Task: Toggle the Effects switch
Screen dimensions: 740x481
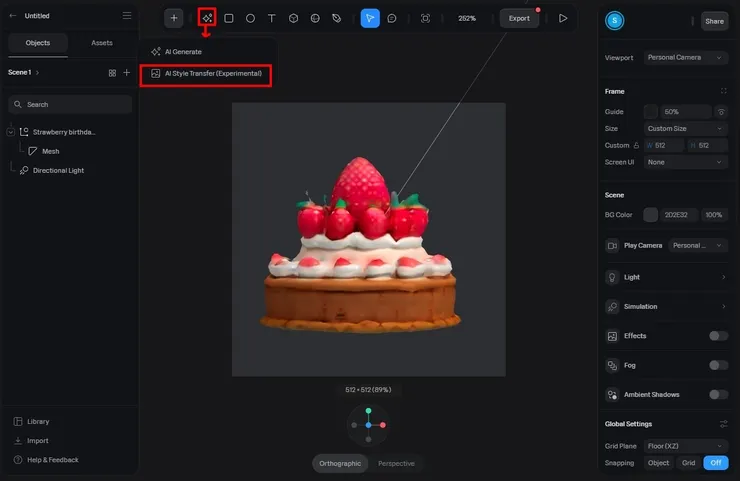Action: tap(718, 336)
